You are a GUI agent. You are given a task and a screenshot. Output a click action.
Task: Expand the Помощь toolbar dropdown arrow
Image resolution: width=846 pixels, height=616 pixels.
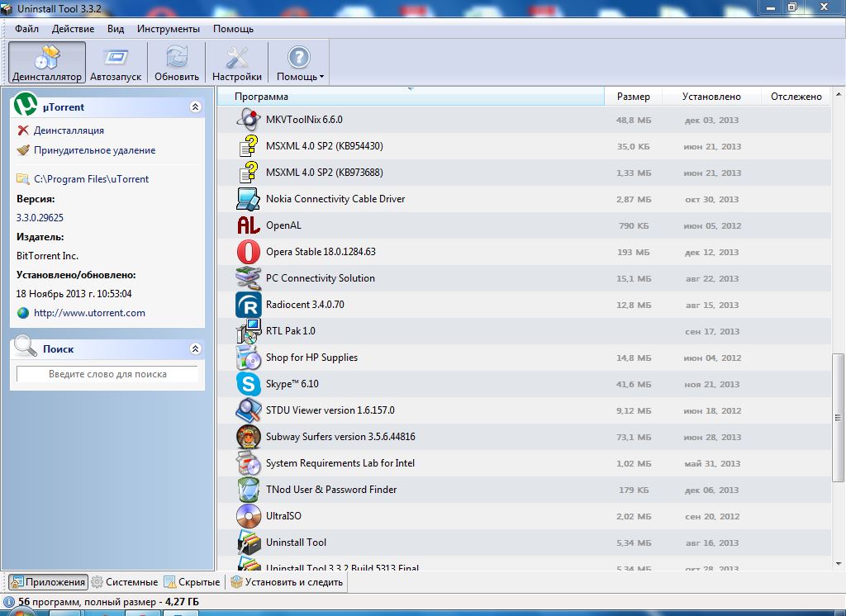point(321,78)
